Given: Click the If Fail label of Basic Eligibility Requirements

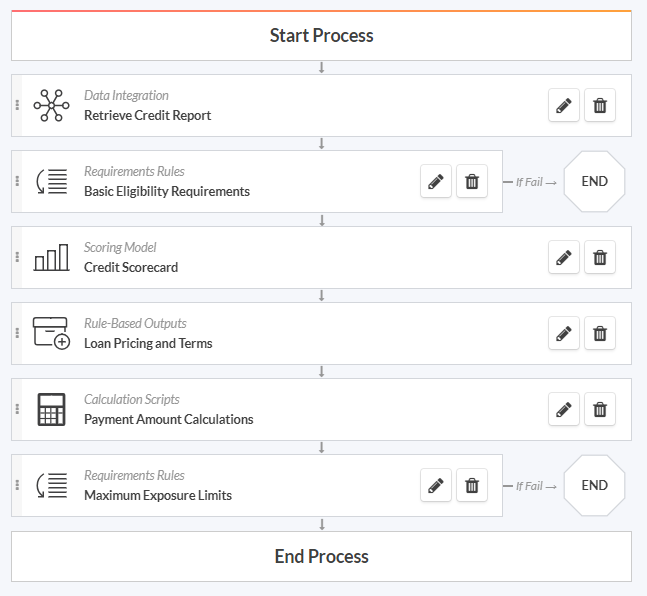Looking at the screenshot, I should pos(529,182).
